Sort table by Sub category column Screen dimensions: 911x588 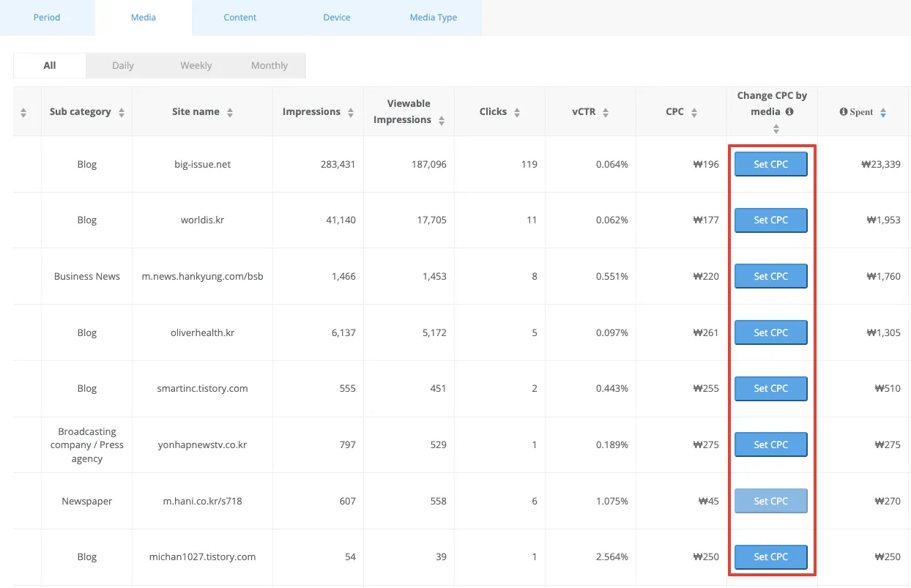[x=122, y=113]
